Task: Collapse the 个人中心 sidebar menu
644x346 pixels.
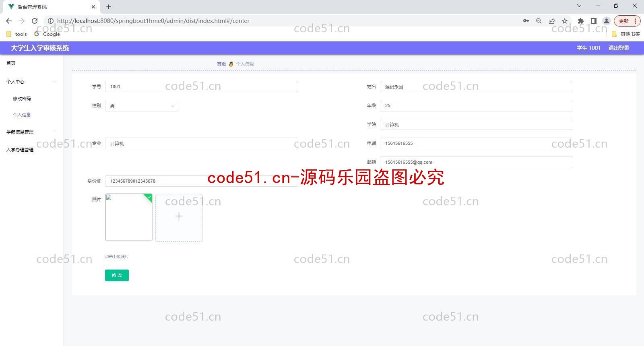Action: (31, 82)
